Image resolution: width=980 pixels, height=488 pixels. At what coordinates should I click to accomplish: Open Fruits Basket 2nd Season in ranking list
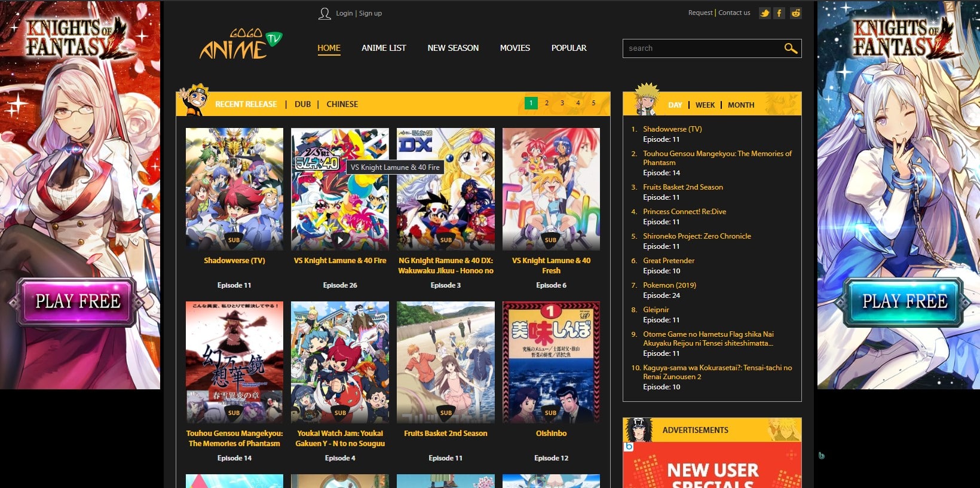[x=683, y=187]
